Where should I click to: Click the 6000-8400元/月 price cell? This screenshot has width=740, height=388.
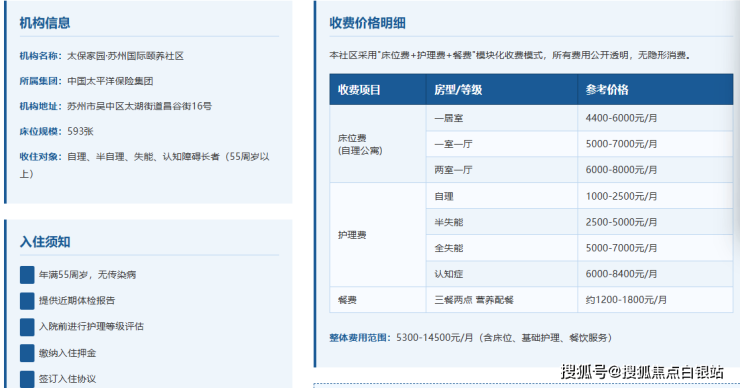(655, 274)
